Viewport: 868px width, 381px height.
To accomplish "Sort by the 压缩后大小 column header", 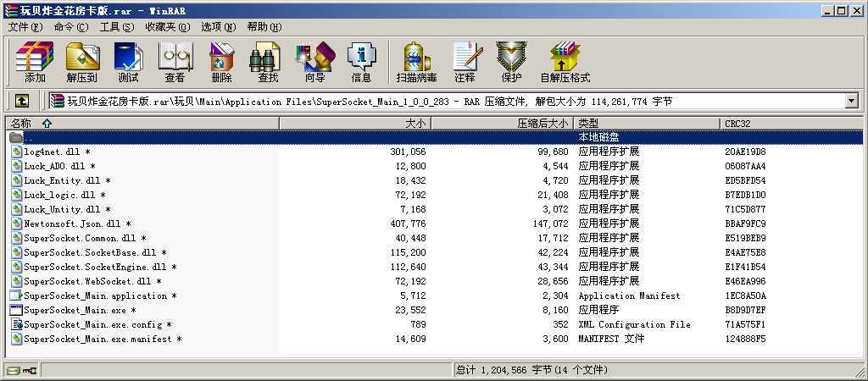I will (x=502, y=124).
